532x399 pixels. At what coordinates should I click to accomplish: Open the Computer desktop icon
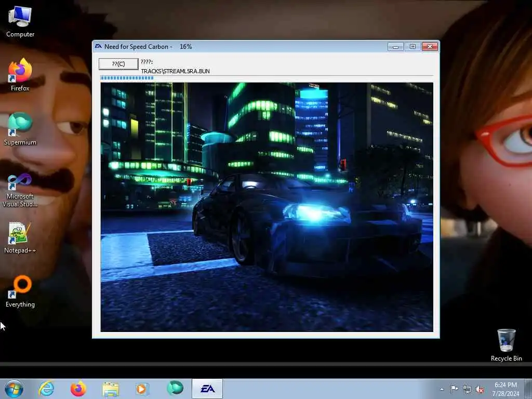click(x=20, y=22)
